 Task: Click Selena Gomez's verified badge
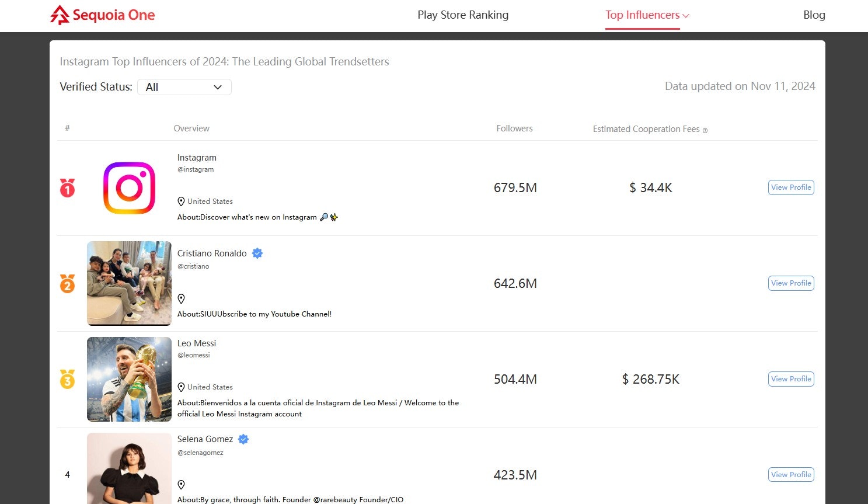click(x=243, y=439)
